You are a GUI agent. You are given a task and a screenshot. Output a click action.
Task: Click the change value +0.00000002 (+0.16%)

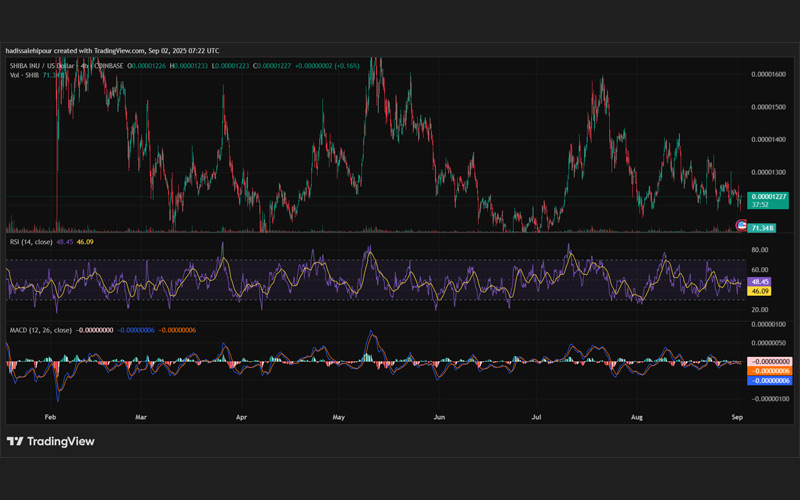(x=327, y=66)
